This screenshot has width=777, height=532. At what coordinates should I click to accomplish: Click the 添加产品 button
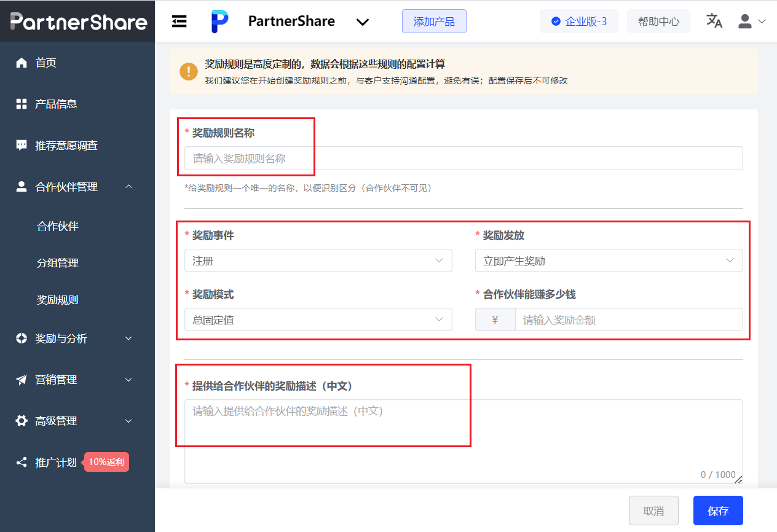click(434, 21)
